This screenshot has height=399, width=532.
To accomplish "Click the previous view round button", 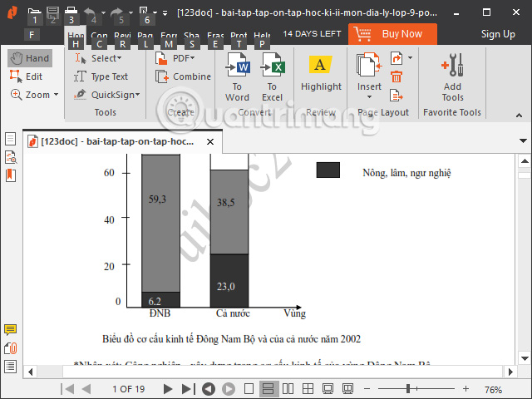I will (x=209, y=389).
